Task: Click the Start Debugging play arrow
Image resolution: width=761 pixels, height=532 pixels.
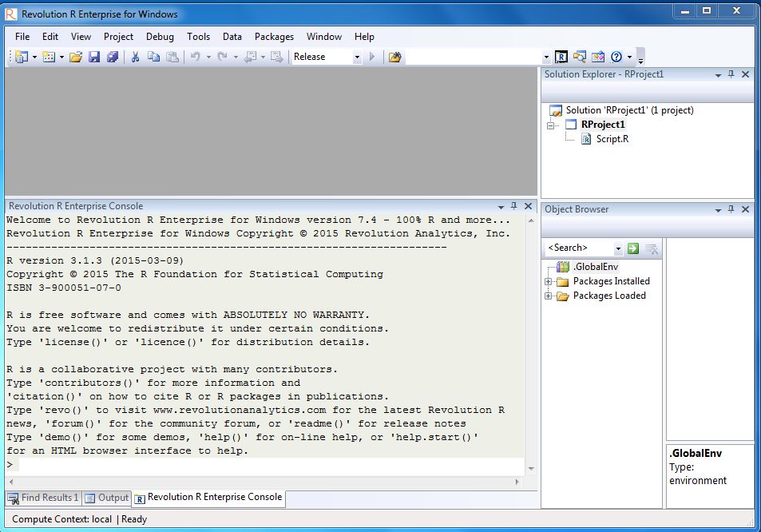Action: click(x=372, y=57)
